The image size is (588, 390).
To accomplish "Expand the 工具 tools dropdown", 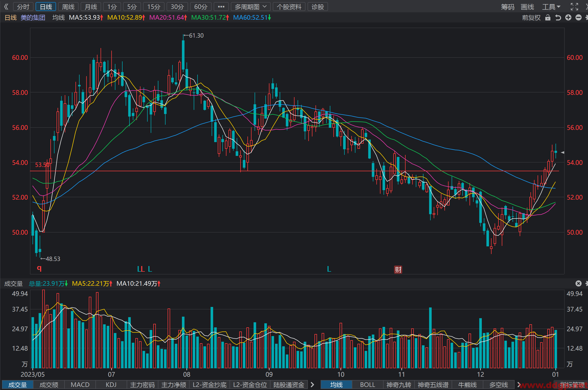I will pyautogui.click(x=551, y=7).
